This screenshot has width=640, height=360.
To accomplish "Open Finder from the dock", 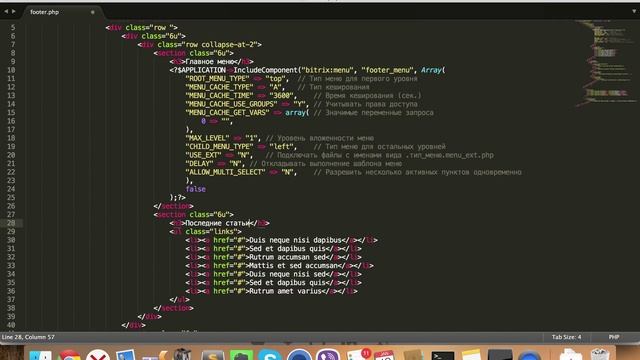I will click(40, 355).
